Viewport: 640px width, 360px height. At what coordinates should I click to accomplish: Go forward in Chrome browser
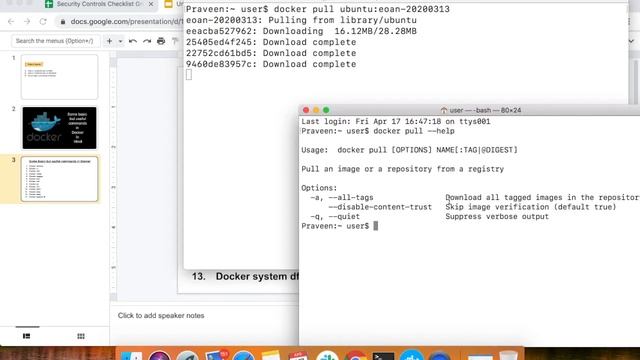click(x=27, y=22)
